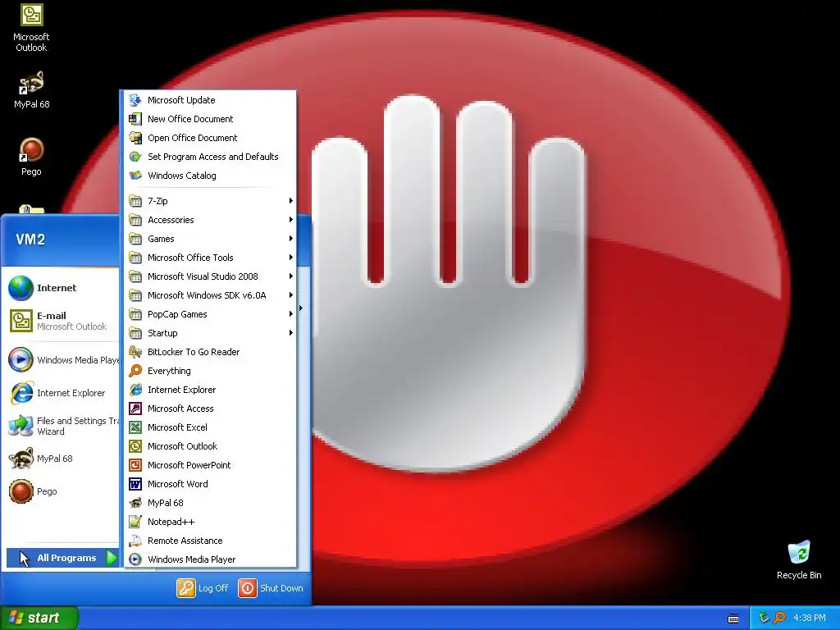
Task: Open BitLocker To Go Reader
Action: 210,352
